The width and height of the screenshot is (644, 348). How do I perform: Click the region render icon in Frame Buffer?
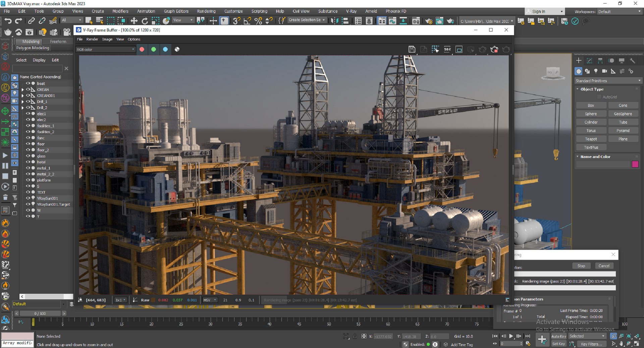pos(435,49)
